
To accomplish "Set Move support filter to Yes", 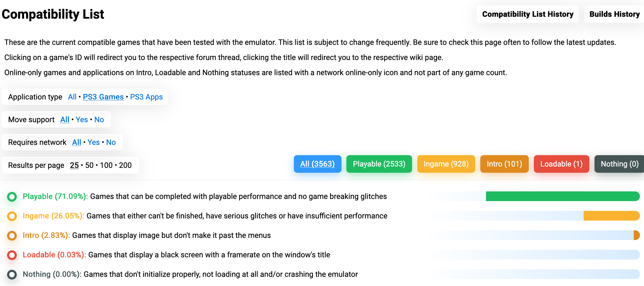I will click(82, 119).
